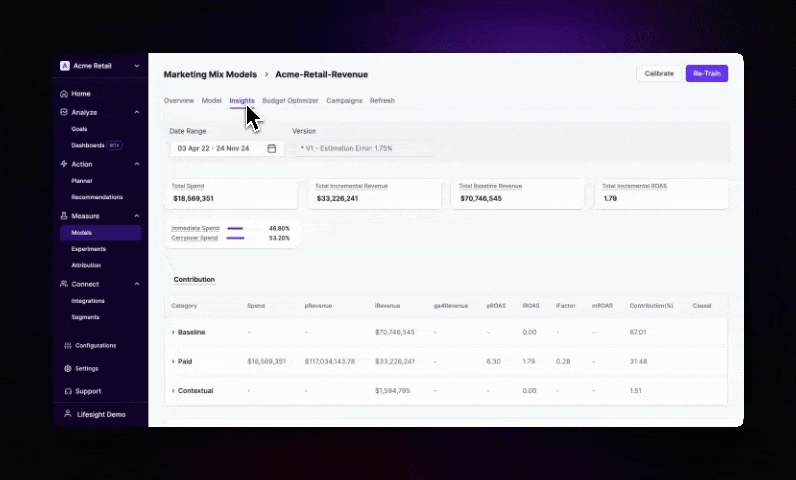Click the Settings gear icon
796x480 pixels.
[68, 368]
